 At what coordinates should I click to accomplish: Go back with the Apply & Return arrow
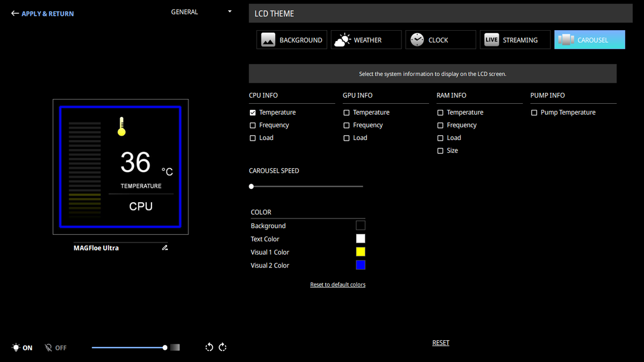tap(14, 13)
